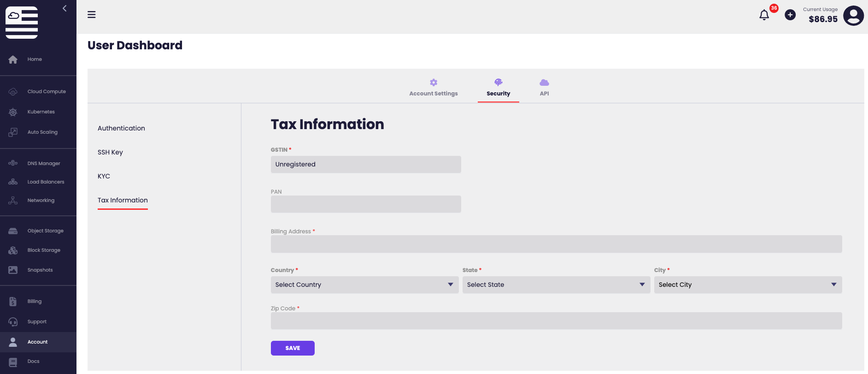Switch to the Account Settings tab
The image size is (868, 374).
[x=433, y=88]
